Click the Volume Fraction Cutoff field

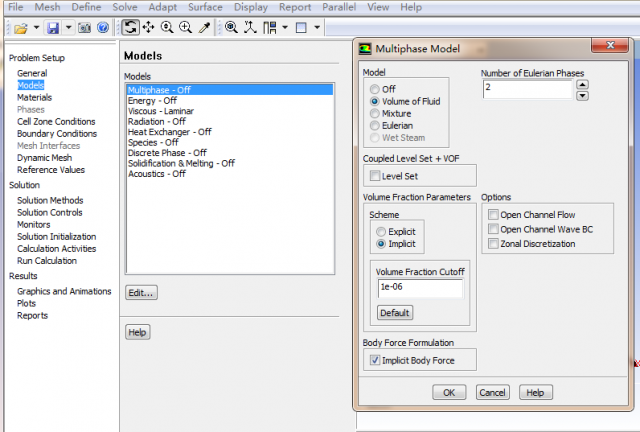[419, 288]
